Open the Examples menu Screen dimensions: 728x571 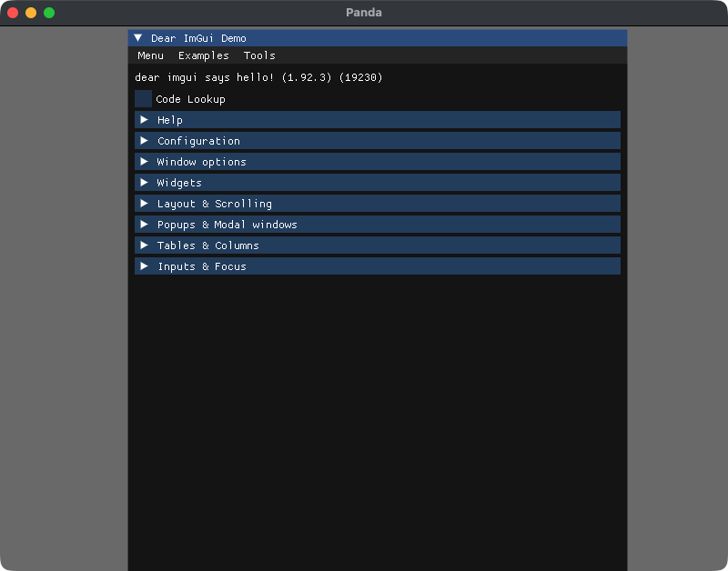pos(203,55)
